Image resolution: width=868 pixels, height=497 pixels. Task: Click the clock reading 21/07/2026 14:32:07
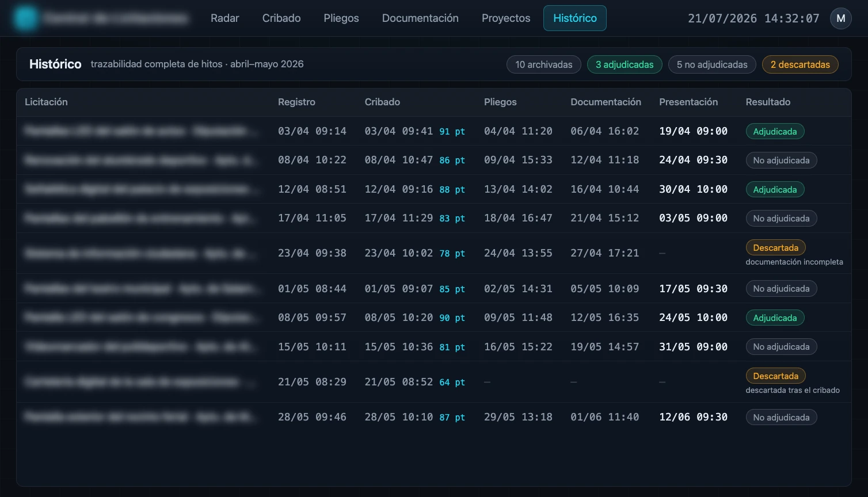[753, 18]
